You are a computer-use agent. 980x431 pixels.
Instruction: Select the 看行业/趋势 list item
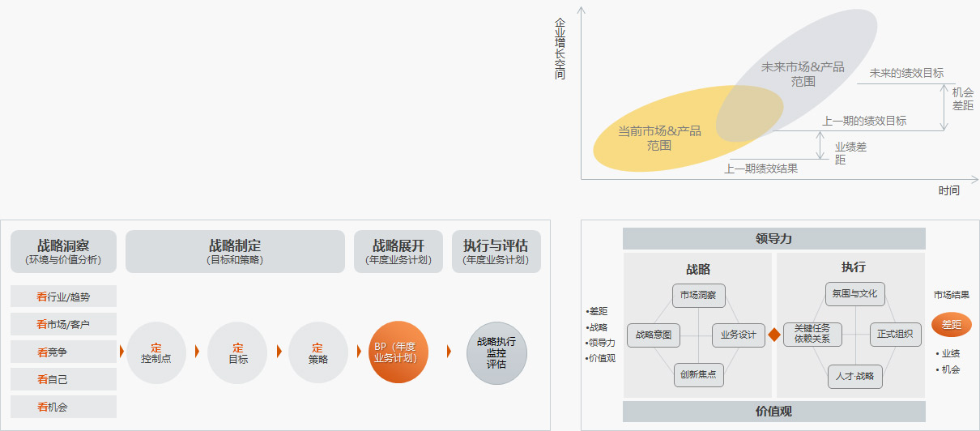(x=63, y=297)
